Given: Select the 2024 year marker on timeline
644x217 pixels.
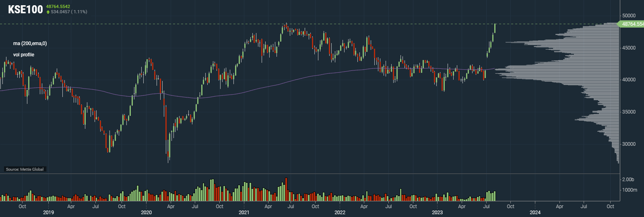Looking at the screenshot, I should pos(535,213).
